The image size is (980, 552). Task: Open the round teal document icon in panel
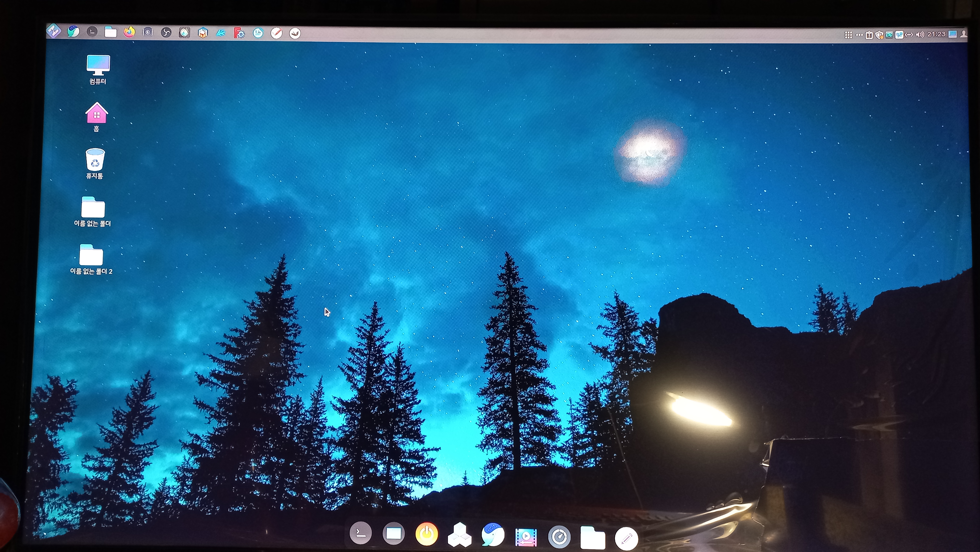click(x=258, y=33)
